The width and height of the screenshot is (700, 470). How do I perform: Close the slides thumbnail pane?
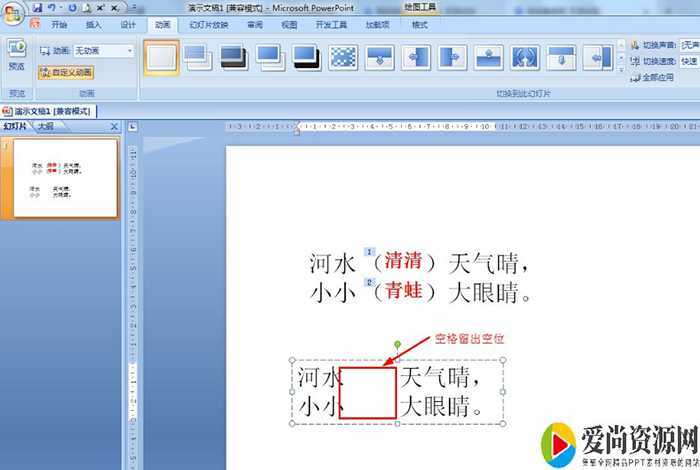point(114,127)
